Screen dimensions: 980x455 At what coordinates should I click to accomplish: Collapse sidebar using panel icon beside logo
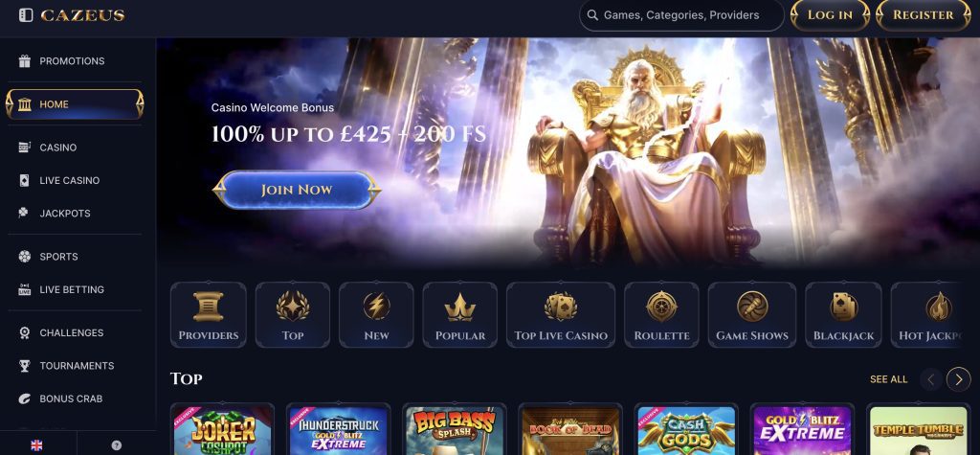pos(26,15)
